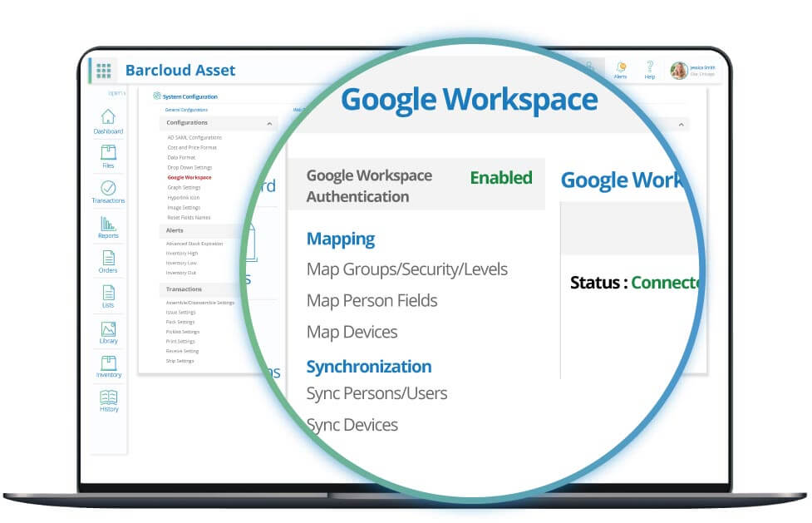The height and width of the screenshot is (523, 812).
Task: Click the Synchronization section heading
Action: click(x=369, y=367)
